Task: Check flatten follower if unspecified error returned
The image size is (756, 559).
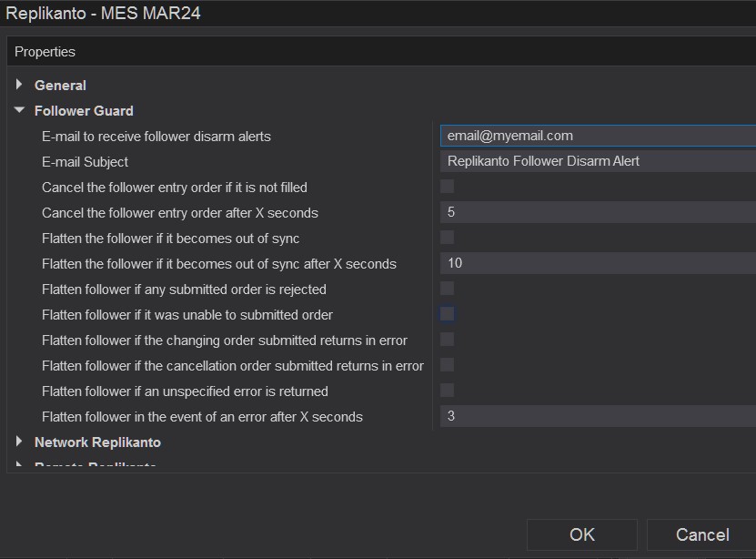Action: [x=447, y=391]
